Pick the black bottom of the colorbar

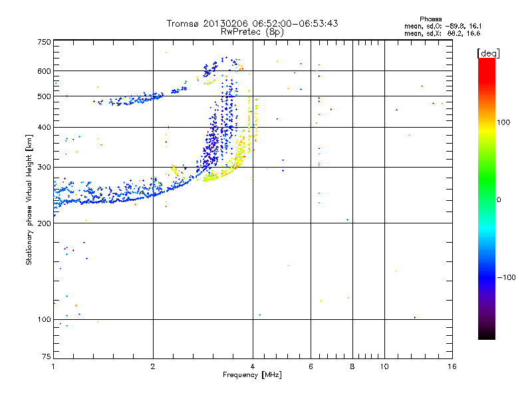point(487,334)
